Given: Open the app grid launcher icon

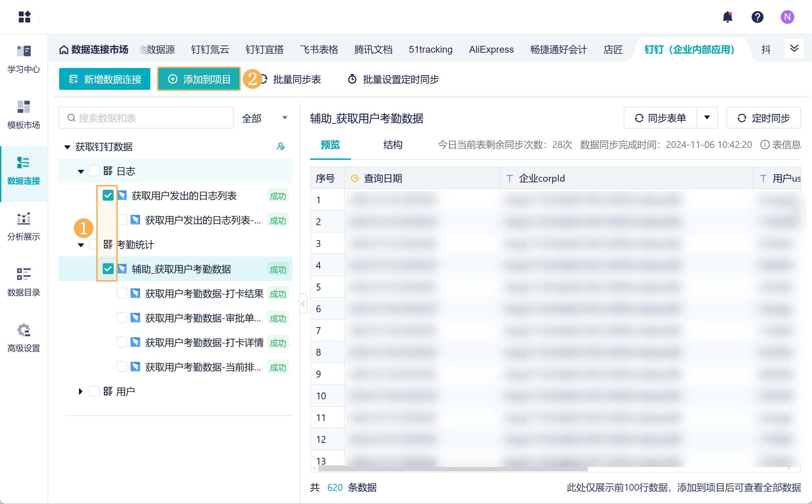Looking at the screenshot, I should click(x=24, y=17).
